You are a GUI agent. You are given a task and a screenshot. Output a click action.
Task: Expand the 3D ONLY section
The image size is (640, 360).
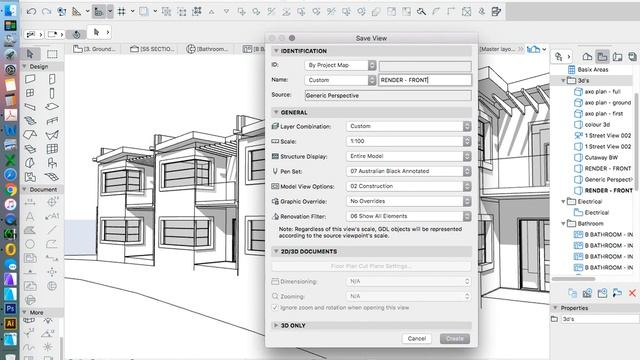[276, 325]
